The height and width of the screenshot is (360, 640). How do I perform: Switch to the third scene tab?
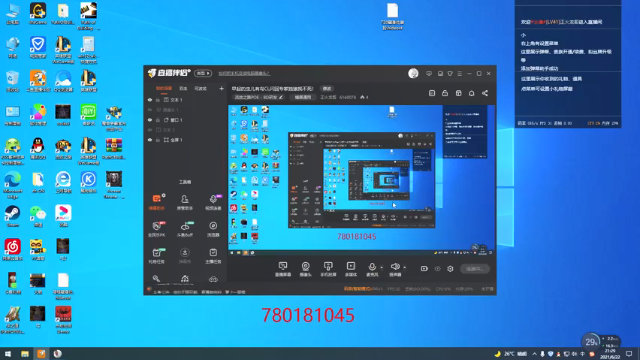tap(200, 89)
